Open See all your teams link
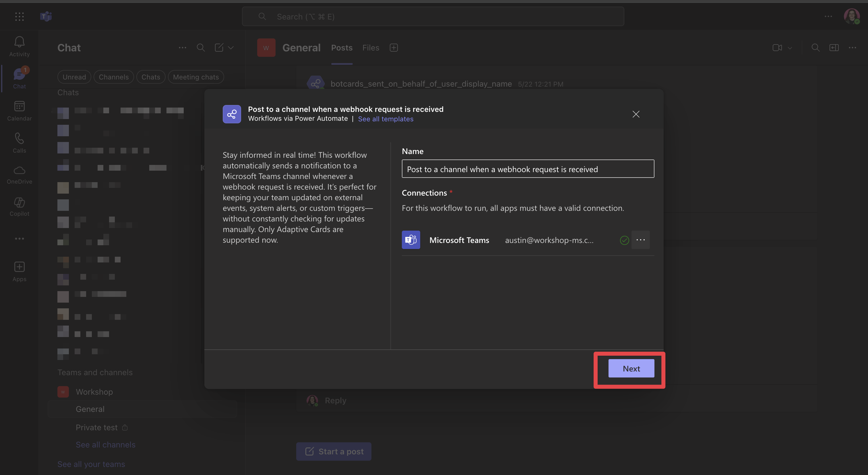 (91, 464)
